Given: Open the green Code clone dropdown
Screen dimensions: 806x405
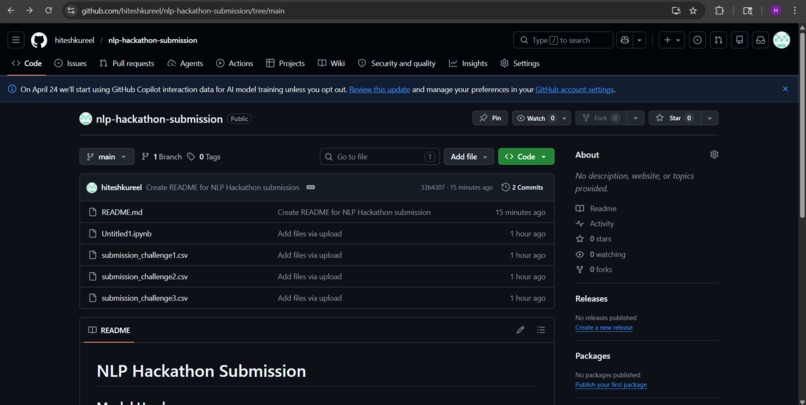Looking at the screenshot, I should tap(526, 157).
